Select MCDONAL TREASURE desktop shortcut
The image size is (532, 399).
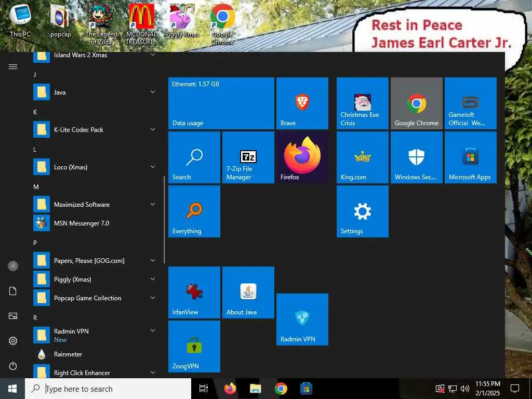pos(141,24)
